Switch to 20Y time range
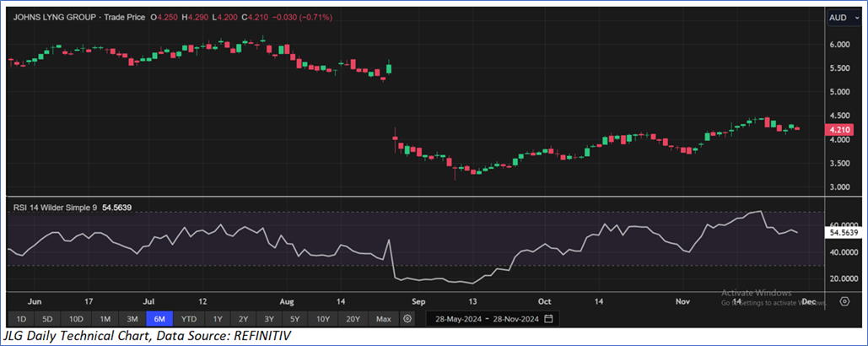This screenshot has height=346, width=868. (x=353, y=319)
